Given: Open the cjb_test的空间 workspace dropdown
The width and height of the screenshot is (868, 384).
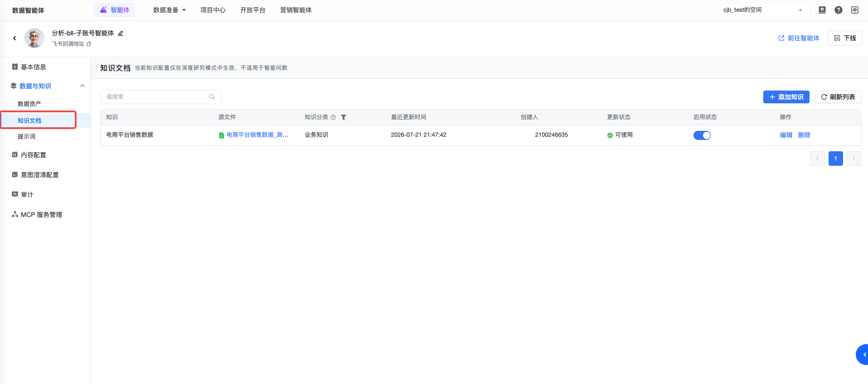Looking at the screenshot, I should (764, 10).
